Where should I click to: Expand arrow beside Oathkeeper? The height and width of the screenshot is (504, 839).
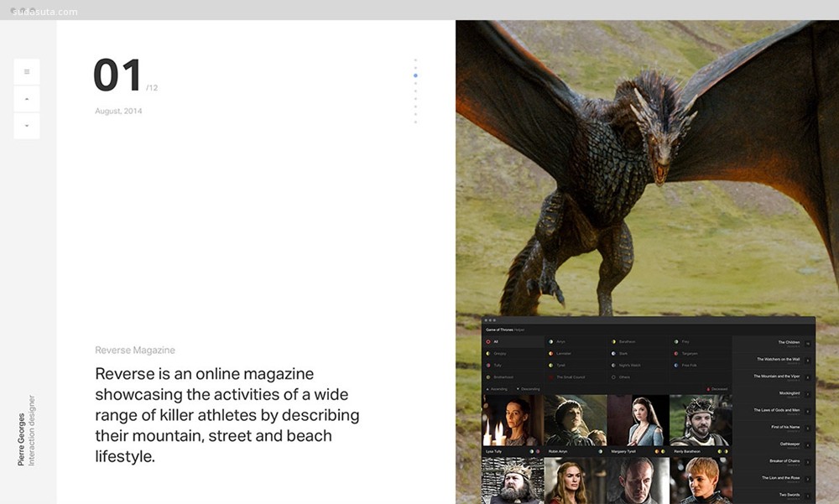click(808, 445)
